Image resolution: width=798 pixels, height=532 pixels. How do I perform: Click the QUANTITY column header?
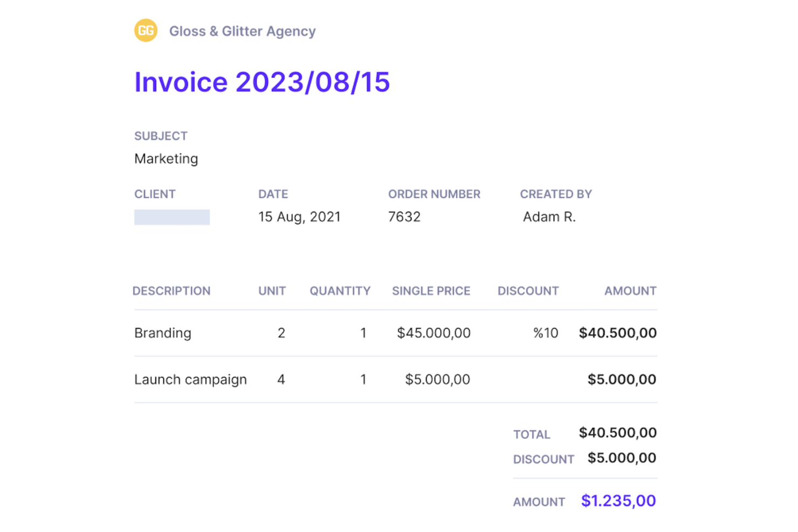coord(340,291)
